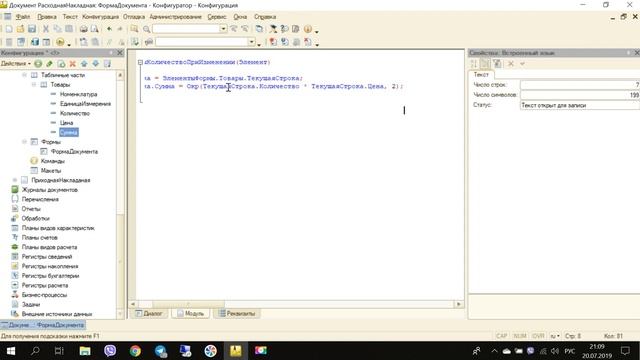Open the Справка menu
The height and width of the screenshot is (360, 640).
pyautogui.click(x=265, y=17)
